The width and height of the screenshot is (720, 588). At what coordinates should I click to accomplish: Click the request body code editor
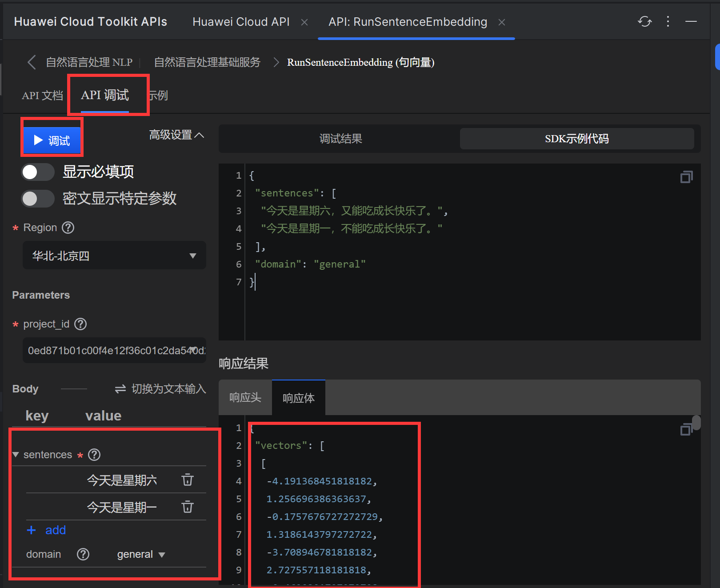[460, 252]
